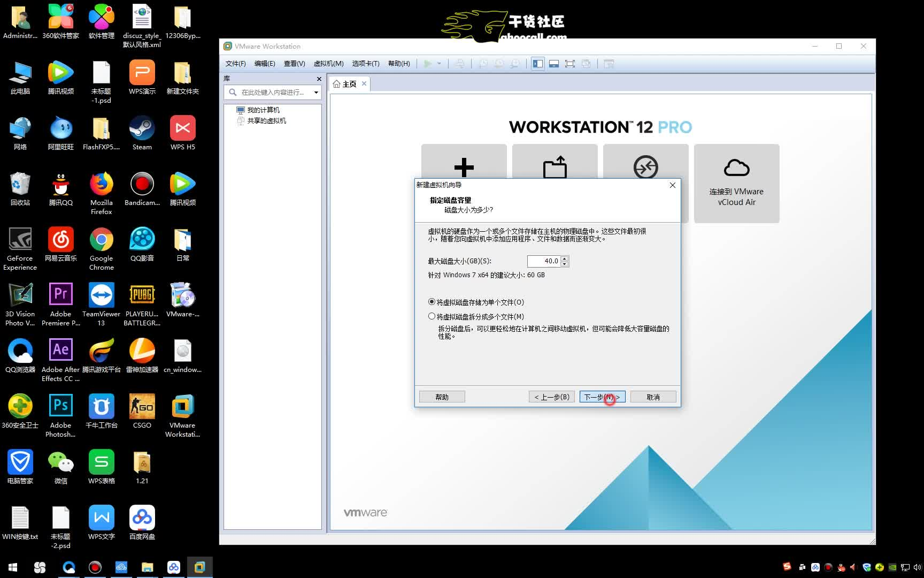924x578 pixels.
Task: Open the PLAYERUNKNOWN'S BATTLEGROUNDS desktop icon
Action: point(142,305)
